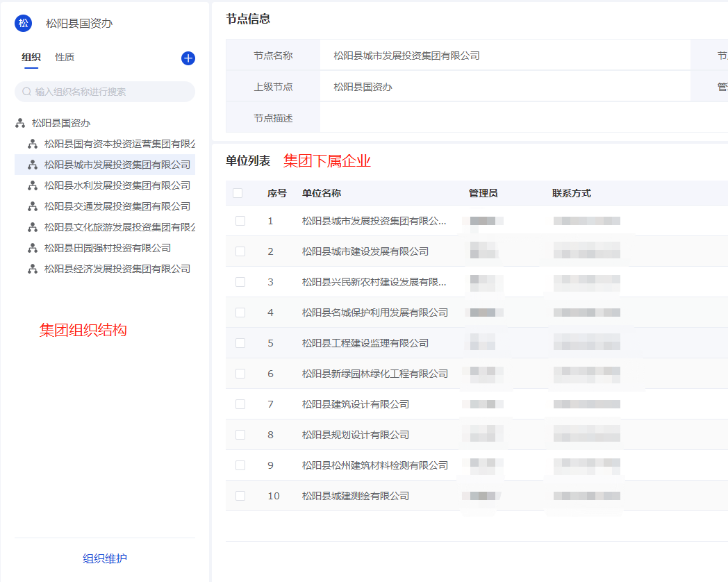Viewport: 728px width, 582px height.
Task: Collapse the 松阳县国资办 root tree node
Action: point(61,123)
